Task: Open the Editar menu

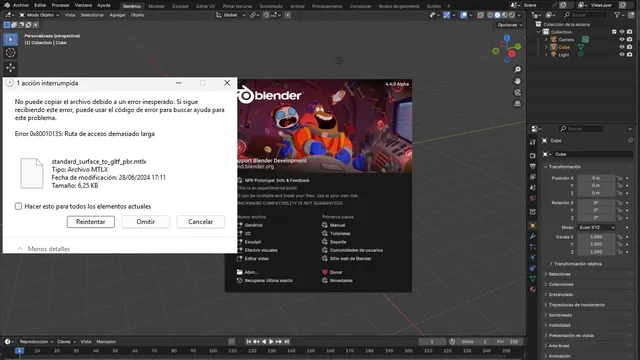Action: 40,5
